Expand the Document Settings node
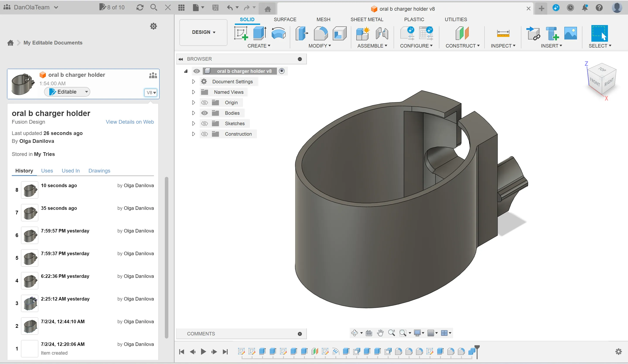Screen dimensions: 628x364 [x=193, y=82]
